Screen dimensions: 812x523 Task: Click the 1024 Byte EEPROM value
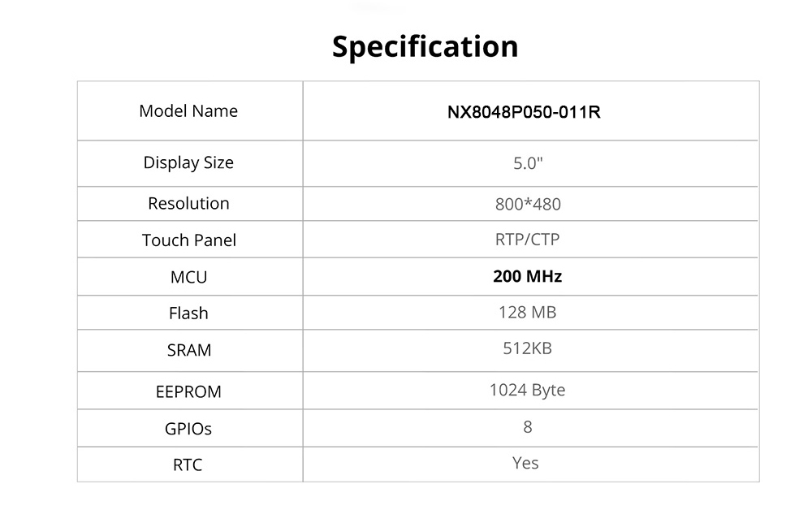527,390
